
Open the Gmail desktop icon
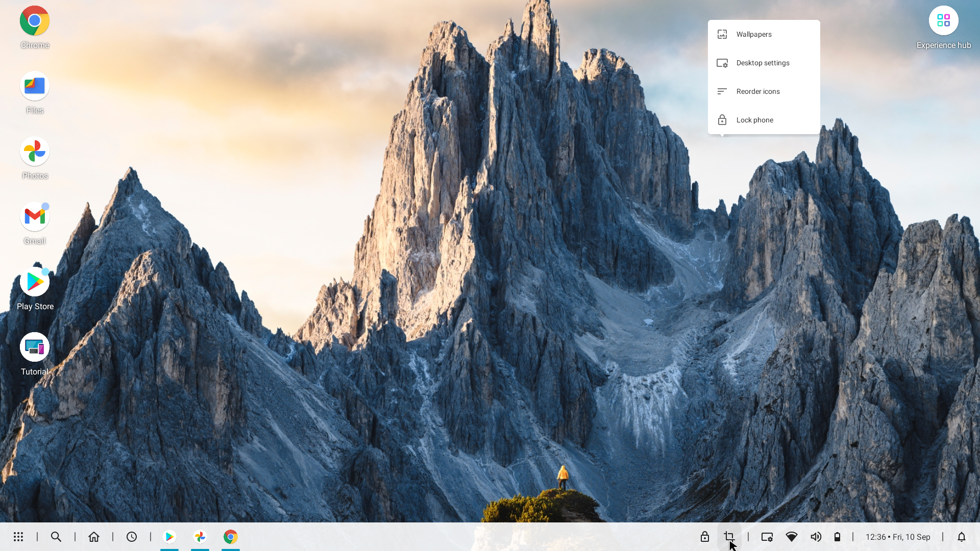[35, 217]
